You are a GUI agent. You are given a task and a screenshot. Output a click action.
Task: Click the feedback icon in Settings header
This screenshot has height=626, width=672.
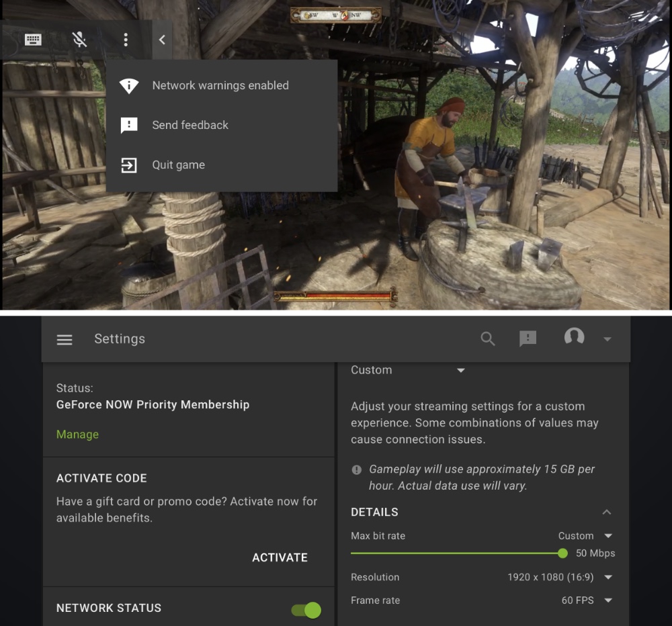[x=528, y=339]
